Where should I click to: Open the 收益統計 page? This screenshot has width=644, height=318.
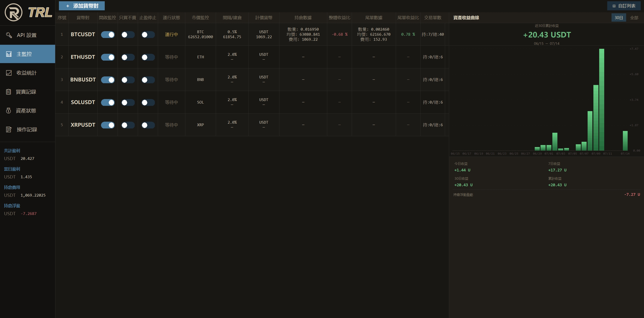27,73
